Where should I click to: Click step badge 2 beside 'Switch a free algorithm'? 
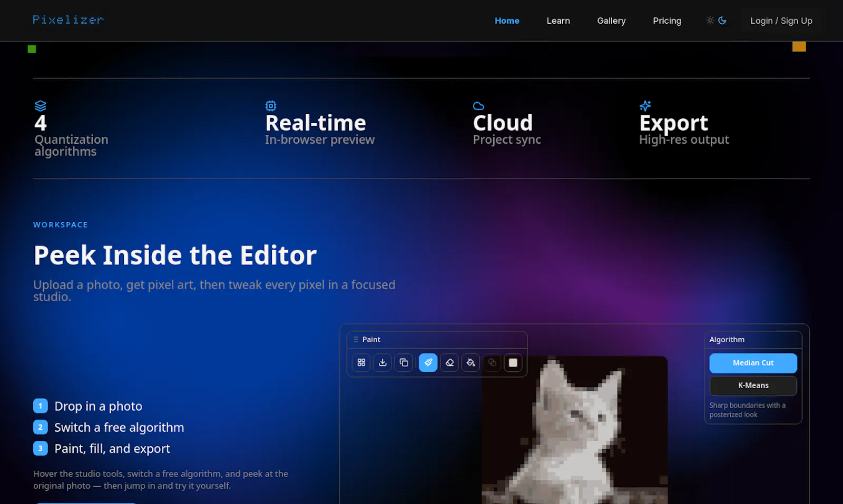pyautogui.click(x=41, y=427)
